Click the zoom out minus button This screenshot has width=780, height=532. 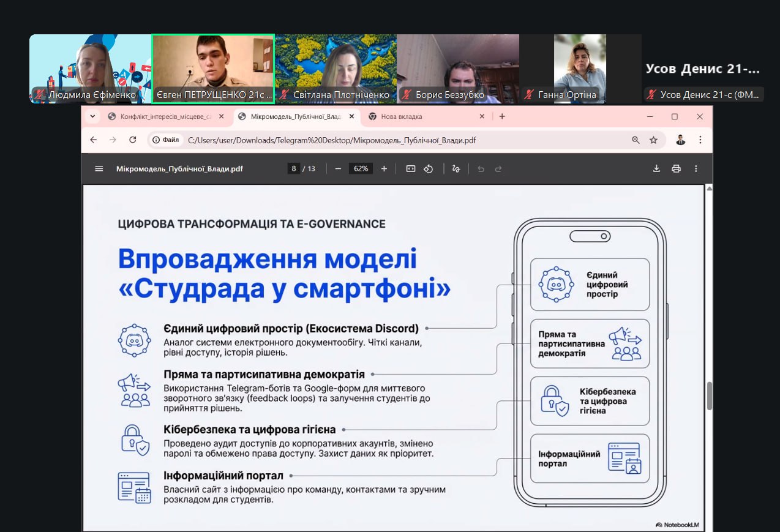tap(338, 169)
